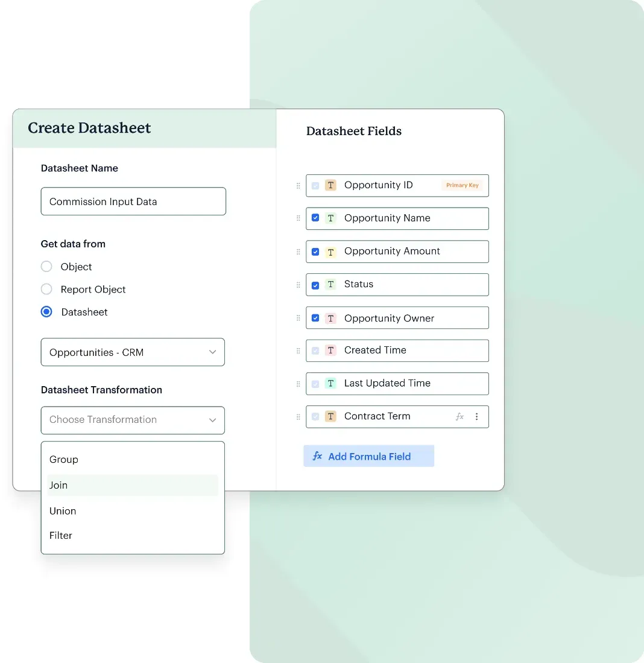Click the chevron on the source datasheet selector
The image size is (644, 663).
[212, 352]
